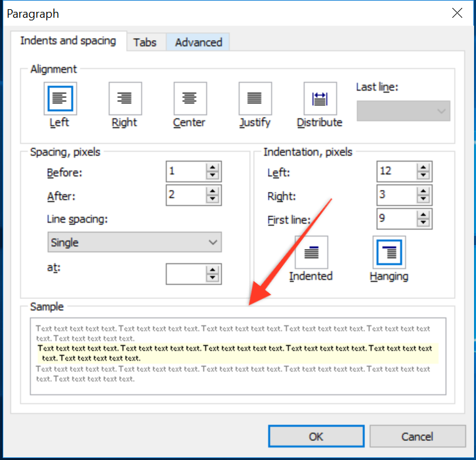Image resolution: width=476 pixels, height=460 pixels.
Task: Click the Right indentation input field
Action: 397,195
